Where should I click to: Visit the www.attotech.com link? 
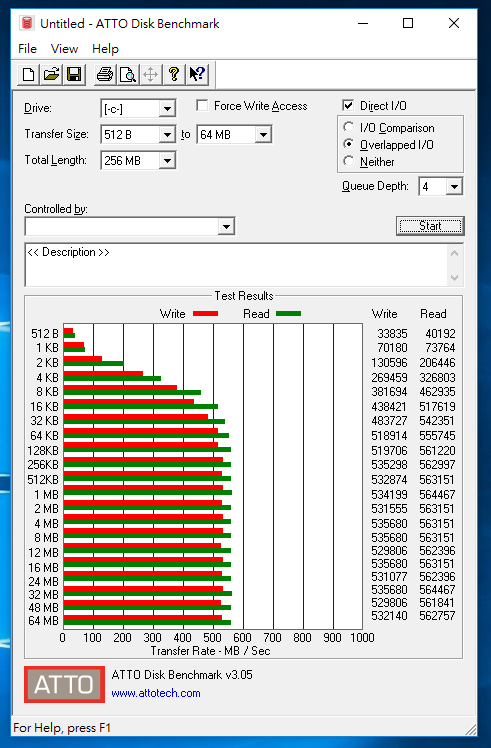[156, 693]
